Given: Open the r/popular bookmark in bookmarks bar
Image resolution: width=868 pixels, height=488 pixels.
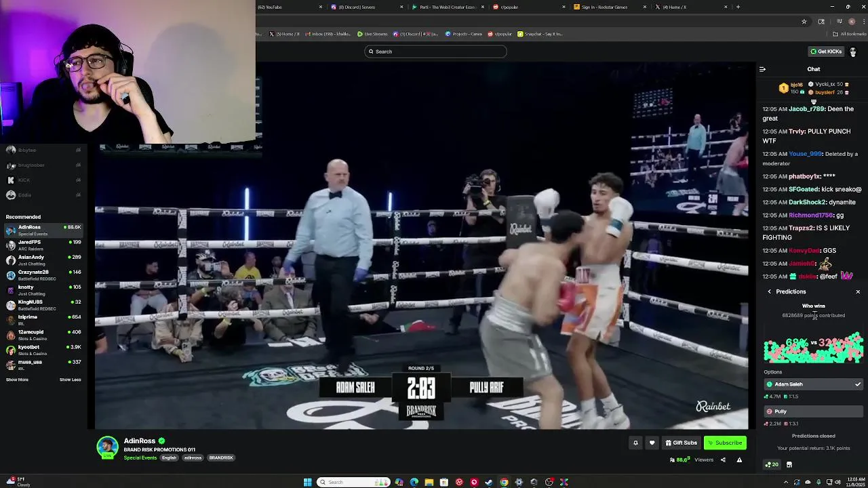Looking at the screenshot, I should 500,34.
